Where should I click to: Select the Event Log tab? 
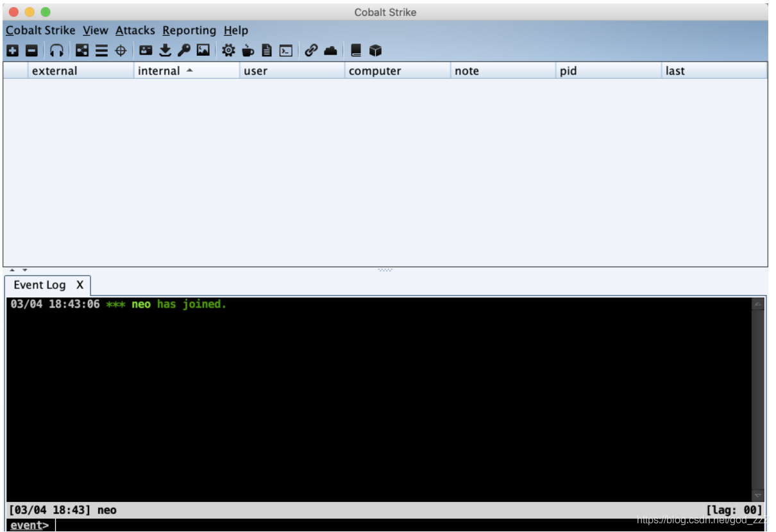tap(40, 285)
